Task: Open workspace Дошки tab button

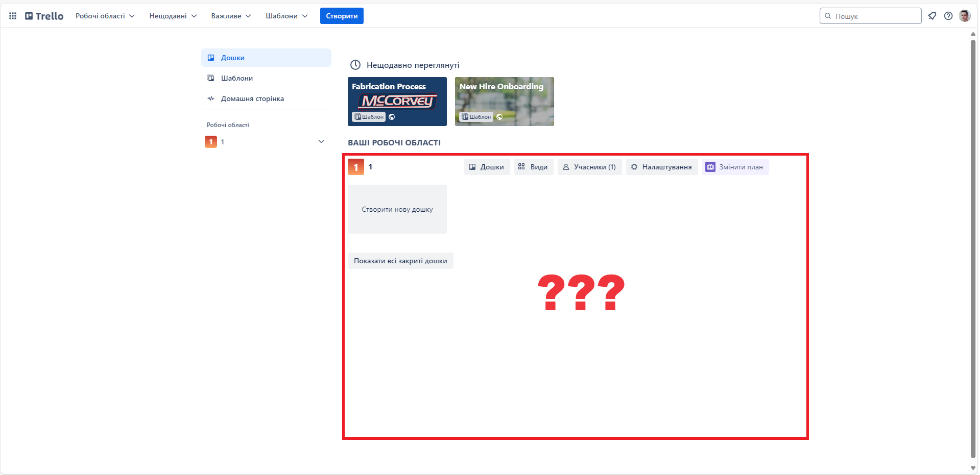Action: (x=487, y=167)
